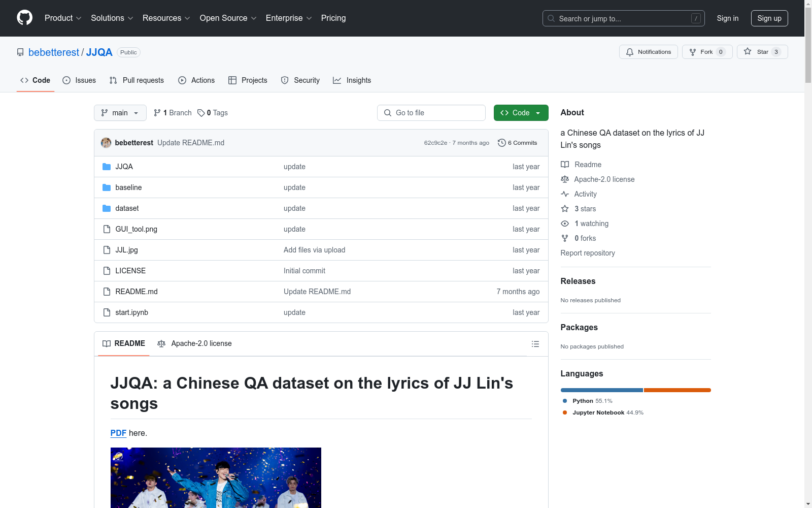812x508 pixels.
Task: Select the Apache-2.0 license tab in viewer
Action: point(194,343)
